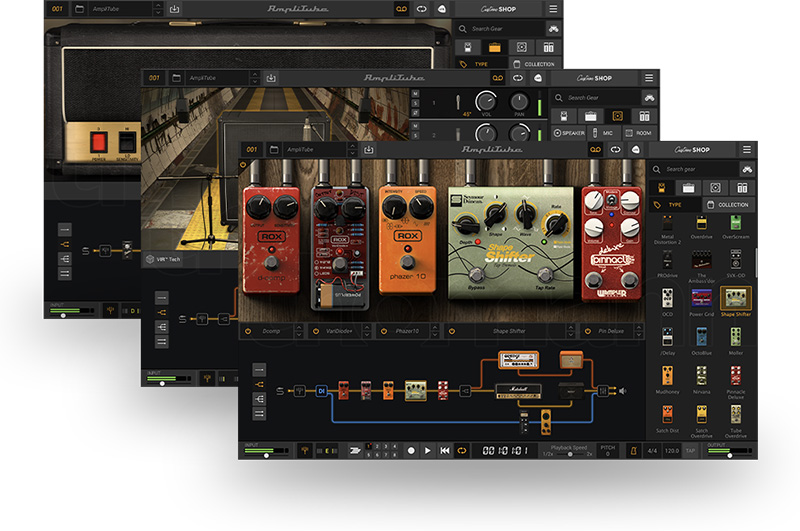Flip the red power switch on back window amp
800x531 pixels.
(99, 142)
